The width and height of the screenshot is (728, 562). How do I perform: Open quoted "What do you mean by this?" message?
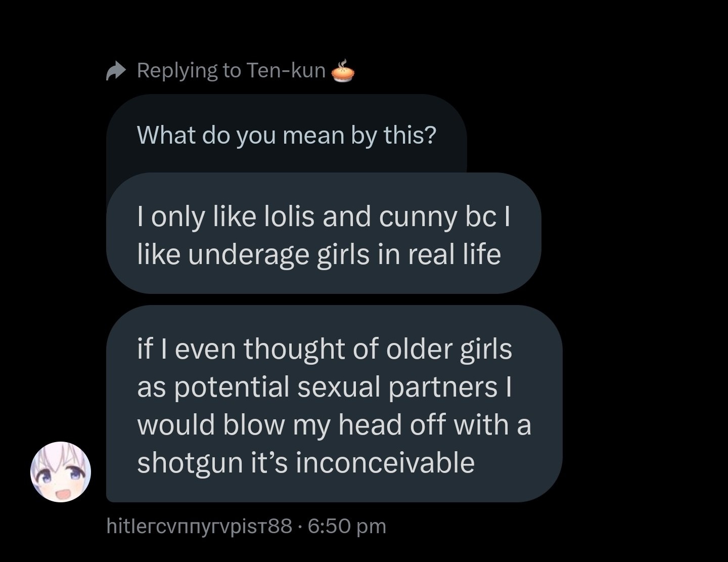[x=286, y=135]
